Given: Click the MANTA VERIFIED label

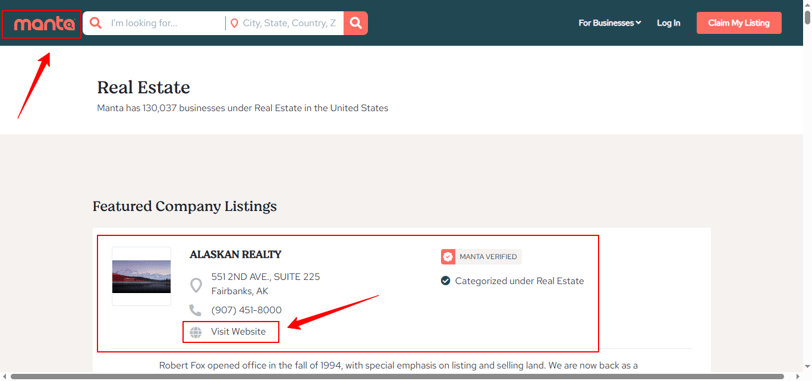Looking at the screenshot, I should [x=488, y=257].
